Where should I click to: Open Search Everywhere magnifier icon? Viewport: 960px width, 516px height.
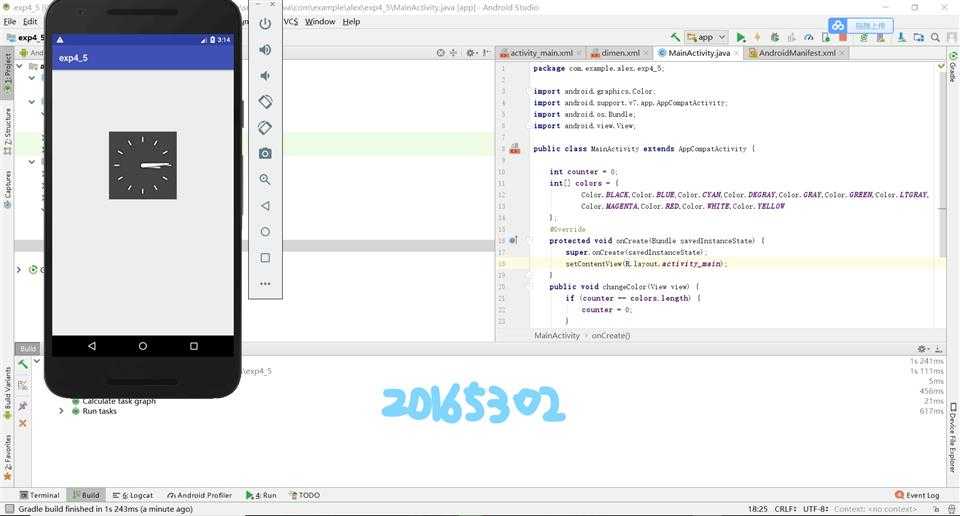936,37
